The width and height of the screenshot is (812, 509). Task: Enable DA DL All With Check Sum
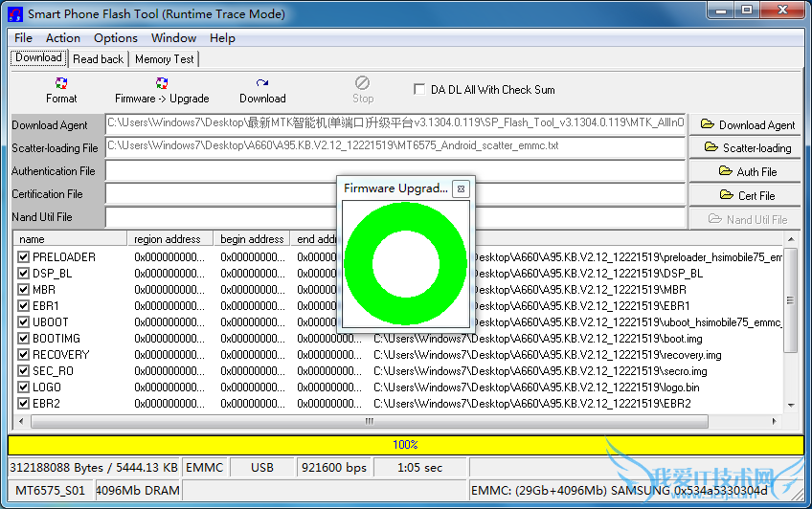pos(419,89)
